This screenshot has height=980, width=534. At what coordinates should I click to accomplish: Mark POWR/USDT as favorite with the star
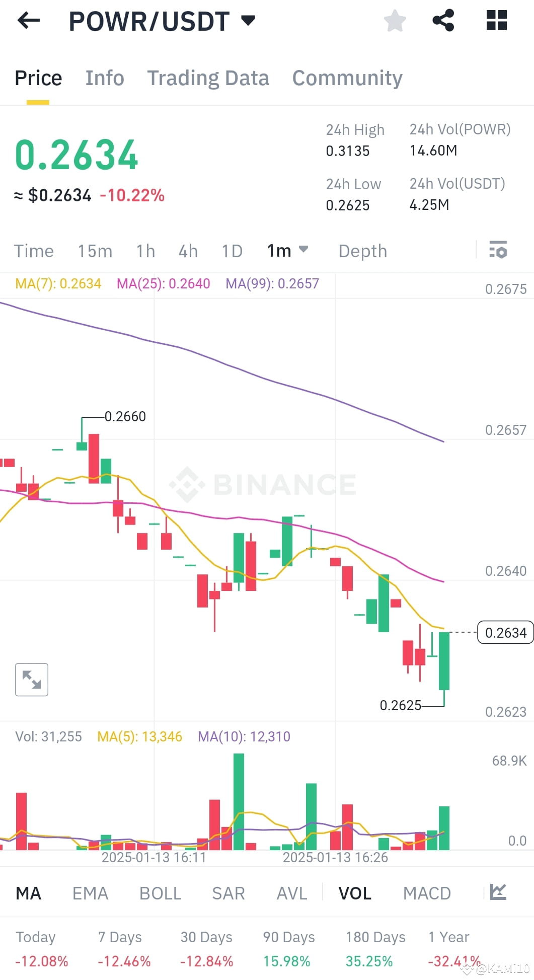(395, 20)
